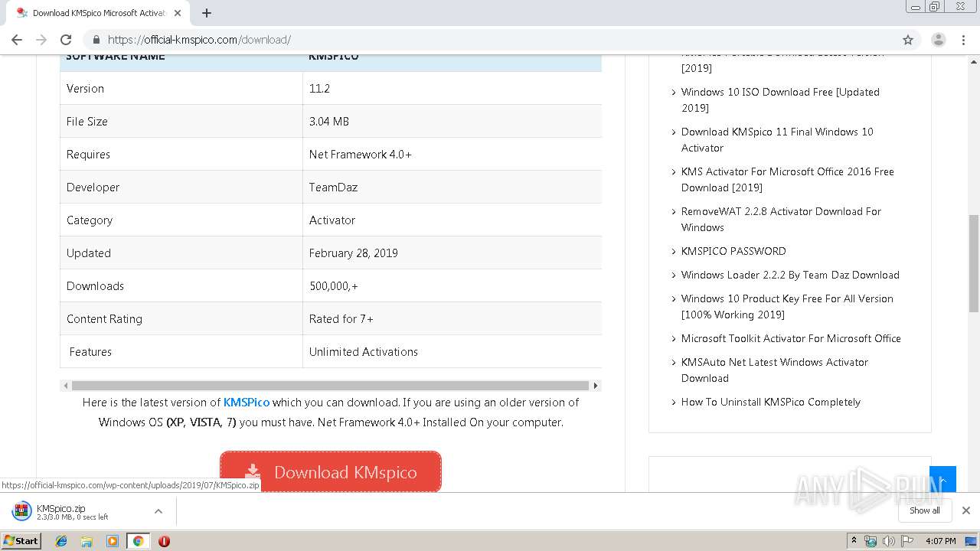
Task: Reload the current page
Action: coord(66,40)
